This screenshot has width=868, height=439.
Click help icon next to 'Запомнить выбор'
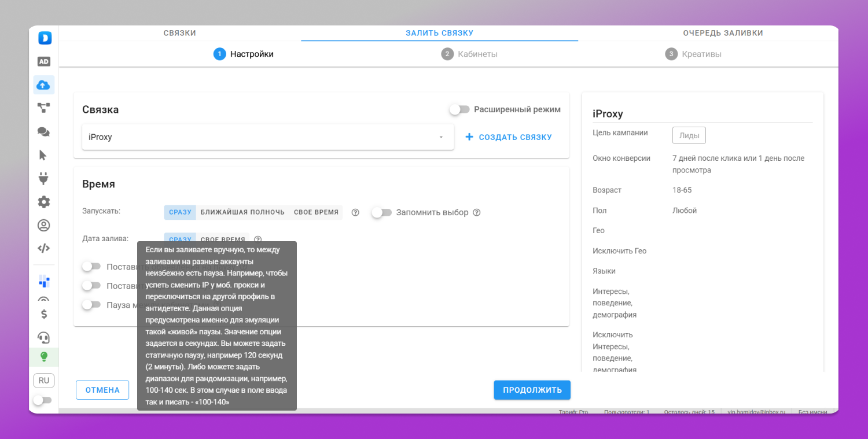(477, 212)
